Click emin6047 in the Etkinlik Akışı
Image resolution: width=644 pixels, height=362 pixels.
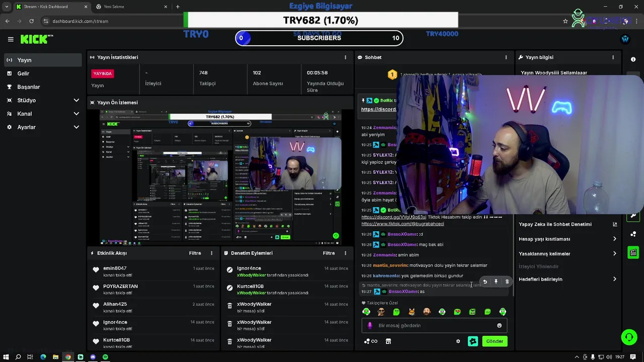[115, 268]
